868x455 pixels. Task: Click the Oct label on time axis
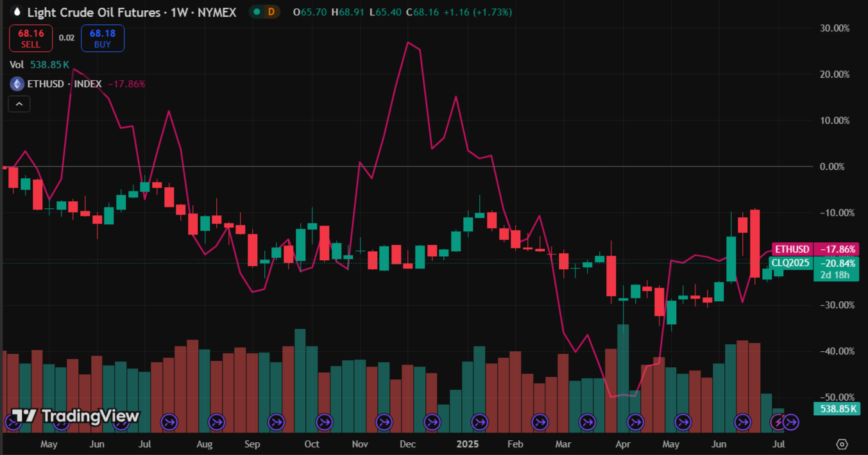coord(312,443)
